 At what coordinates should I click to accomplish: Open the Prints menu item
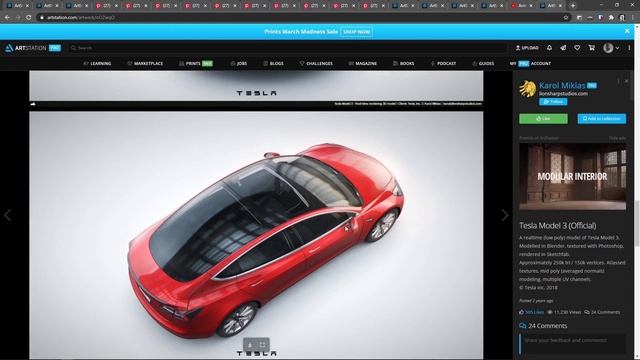(196, 64)
